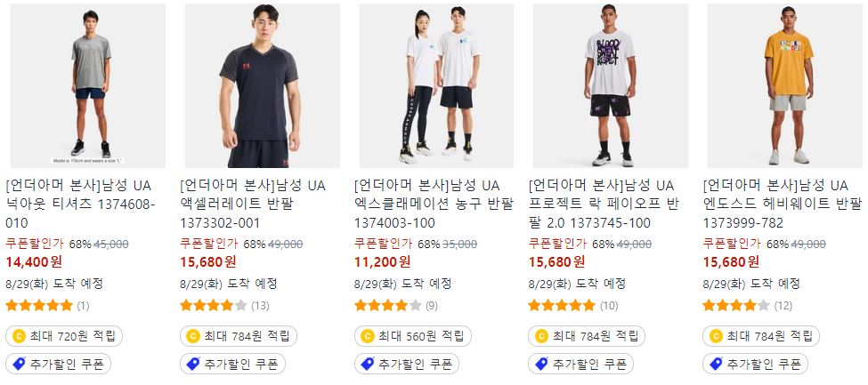Image resolution: width=868 pixels, height=385 pixels.
Task: Click coin icon on 720원 적립 badge
Action: tap(20, 336)
